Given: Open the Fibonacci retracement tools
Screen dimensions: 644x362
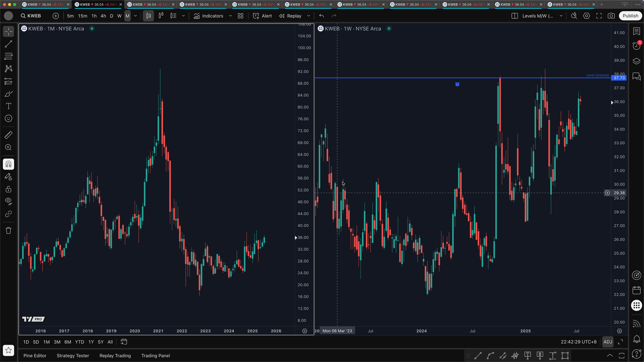Looking at the screenshot, I should click(x=9, y=56).
